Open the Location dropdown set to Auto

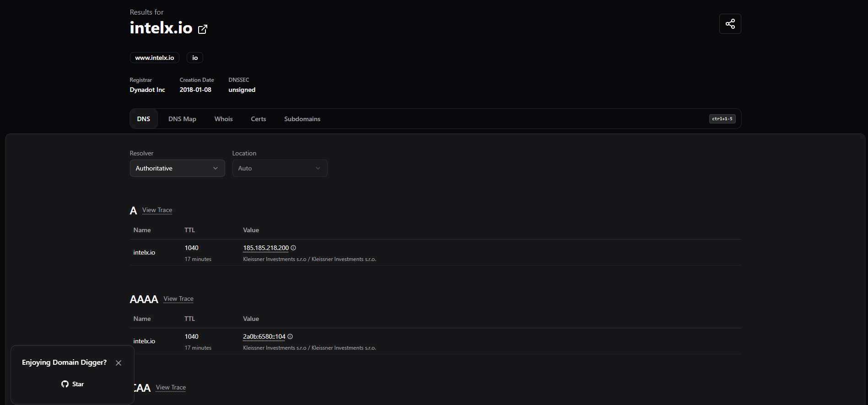280,168
